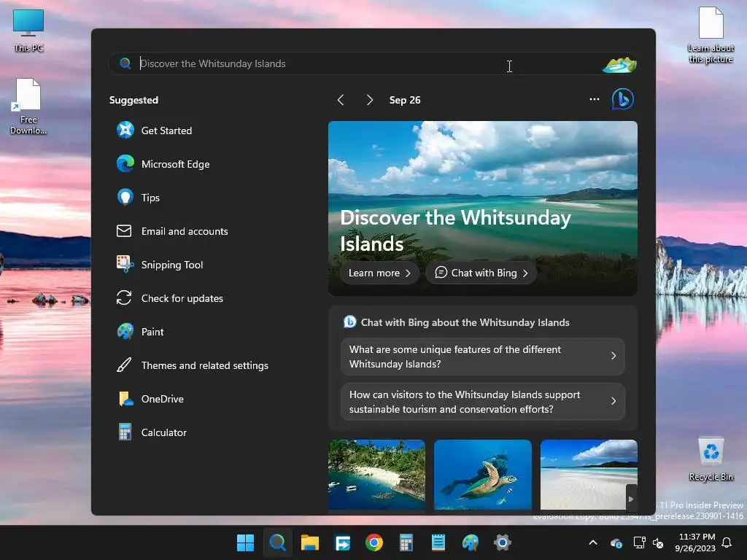Open Themes and related settings
This screenshot has height=560, width=747.
(193, 365)
